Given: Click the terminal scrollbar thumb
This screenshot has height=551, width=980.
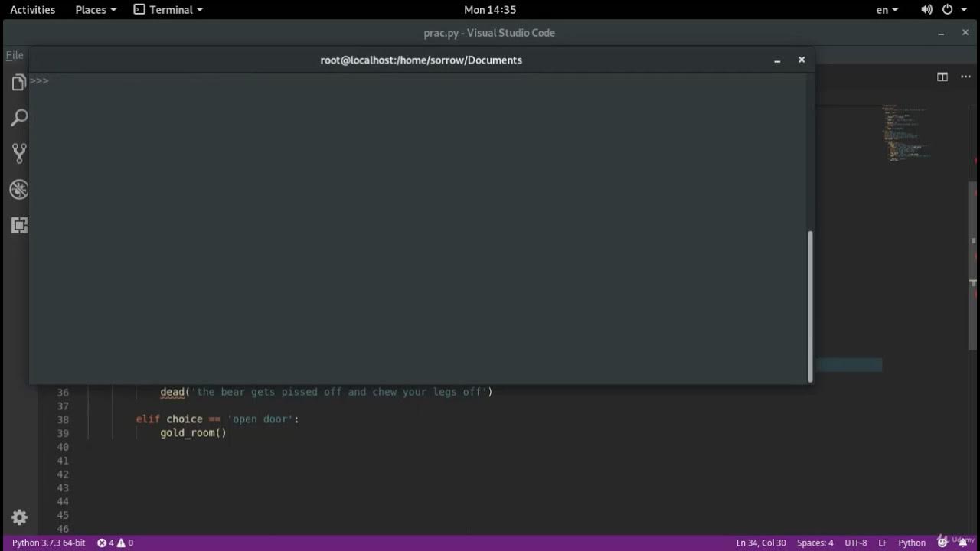Looking at the screenshot, I should click(810, 306).
